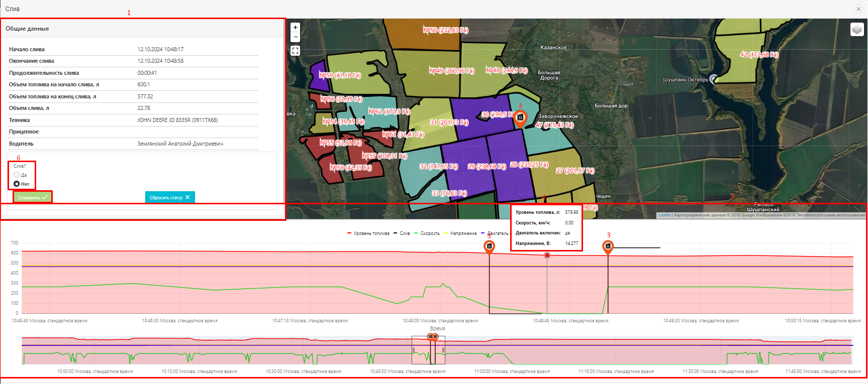This screenshot has width=868, height=384.
Task: Select the Нет radio option
Action: tap(17, 184)
